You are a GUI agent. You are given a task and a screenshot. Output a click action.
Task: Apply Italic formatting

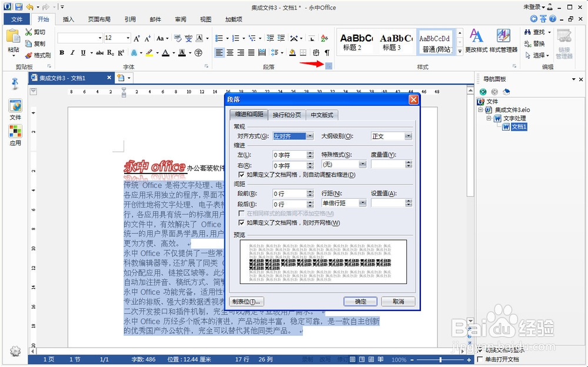pos(72,53)
